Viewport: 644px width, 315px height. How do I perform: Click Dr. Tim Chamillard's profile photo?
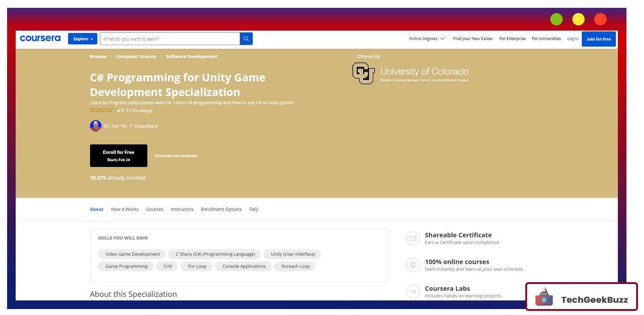click(96, 126)
